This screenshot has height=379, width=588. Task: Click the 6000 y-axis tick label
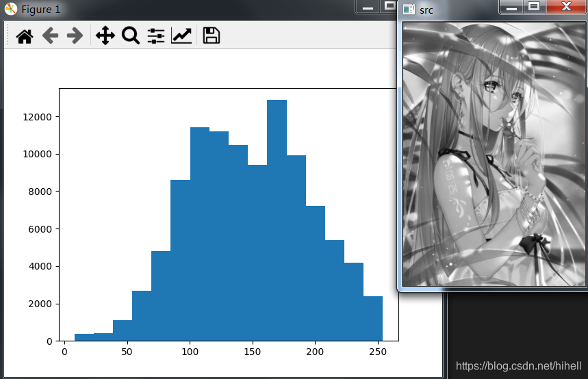point(40,229)
